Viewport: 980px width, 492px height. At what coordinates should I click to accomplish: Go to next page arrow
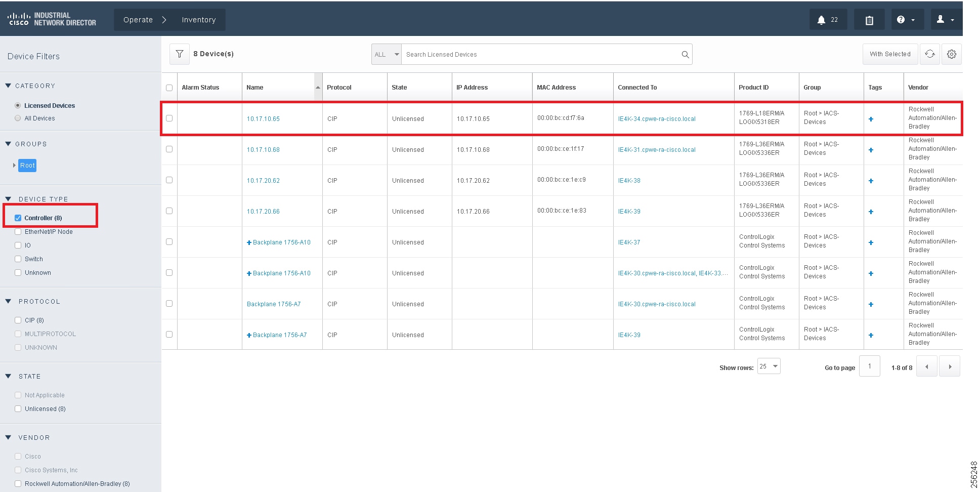pyautogui.click(x=950, y=366)
